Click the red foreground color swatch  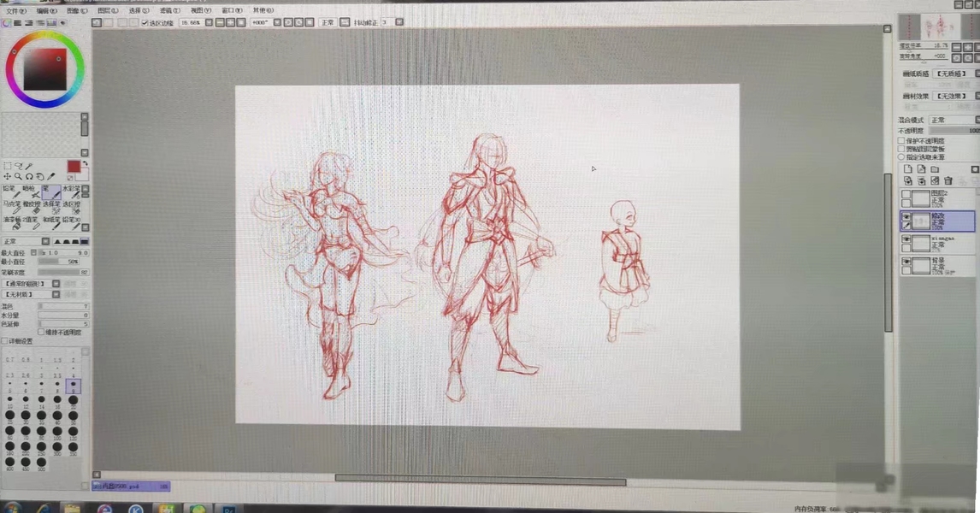[x=74, y=166]
